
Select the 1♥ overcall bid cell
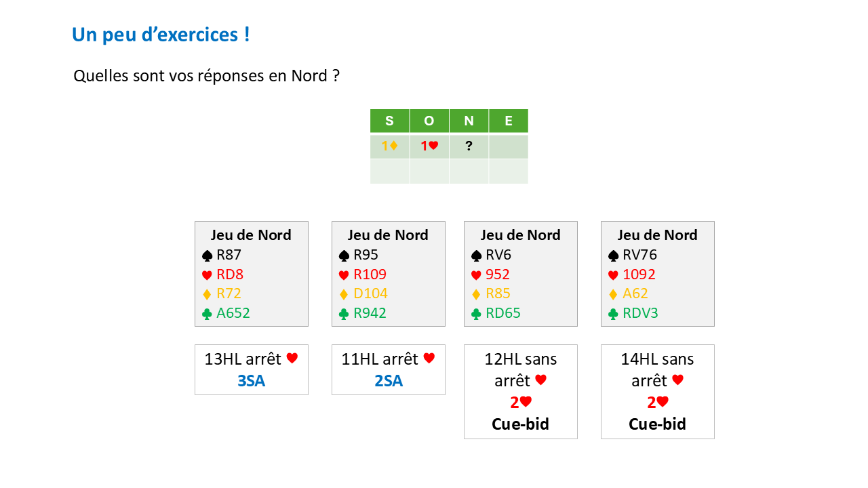[x=429, y=146]
